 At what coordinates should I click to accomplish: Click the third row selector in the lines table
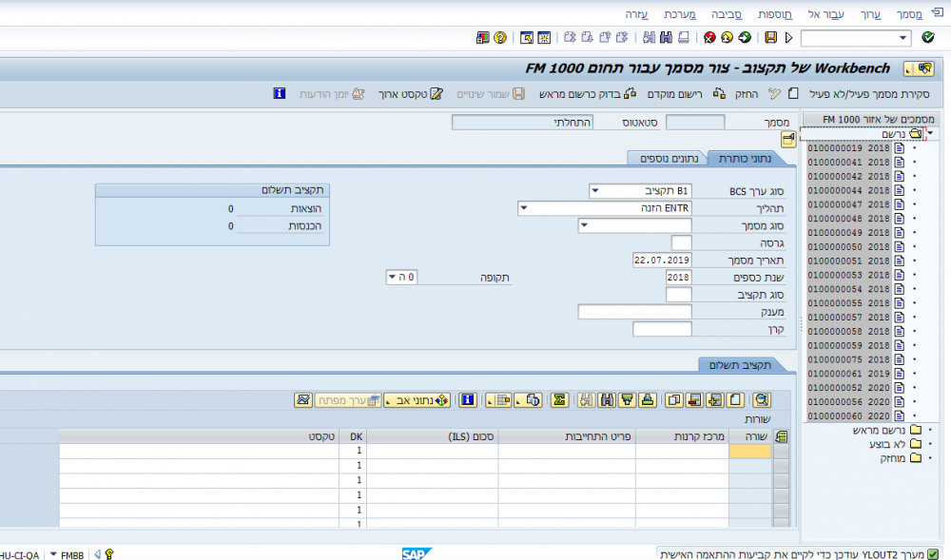coord(781,480)
